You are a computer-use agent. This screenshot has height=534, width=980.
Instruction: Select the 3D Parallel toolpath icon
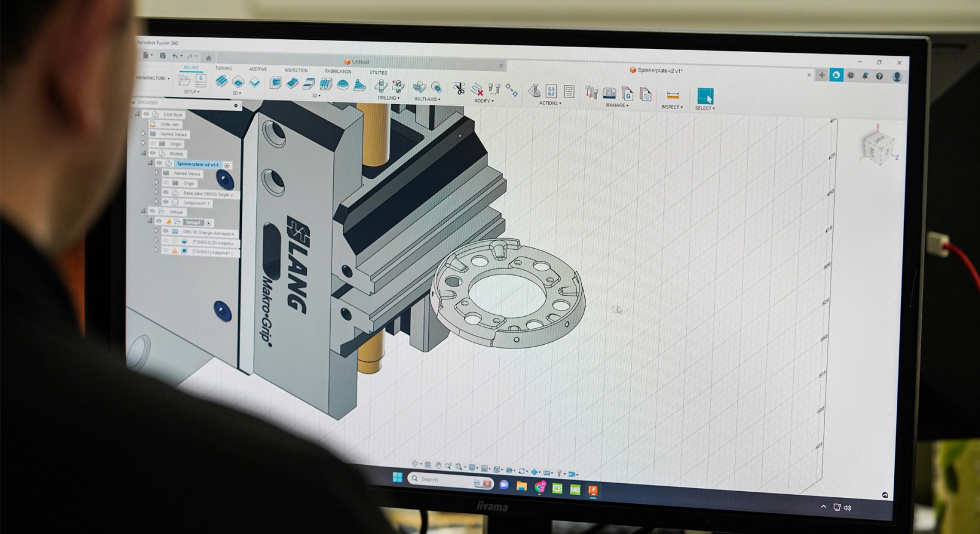pos(325,84)
